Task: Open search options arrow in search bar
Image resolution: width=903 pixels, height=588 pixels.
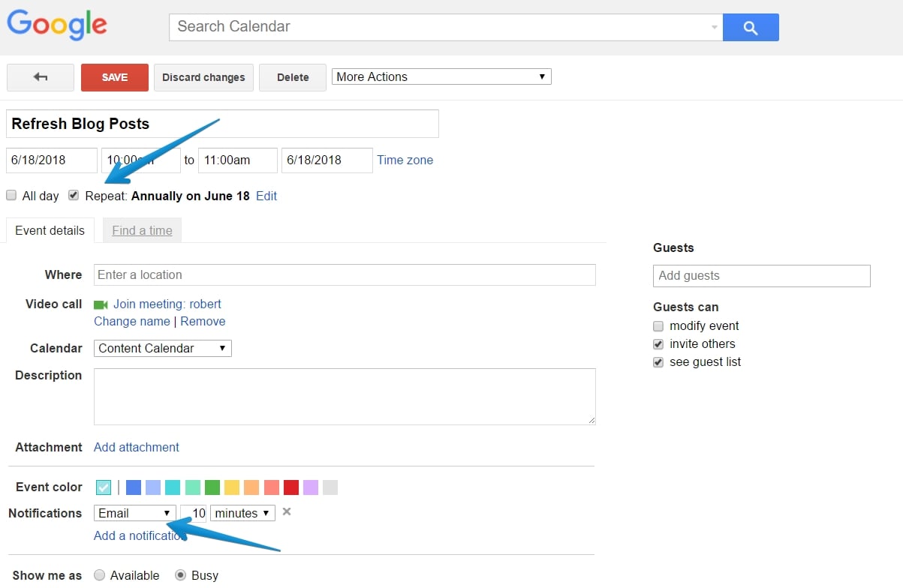Action: (x=714, y=28)
